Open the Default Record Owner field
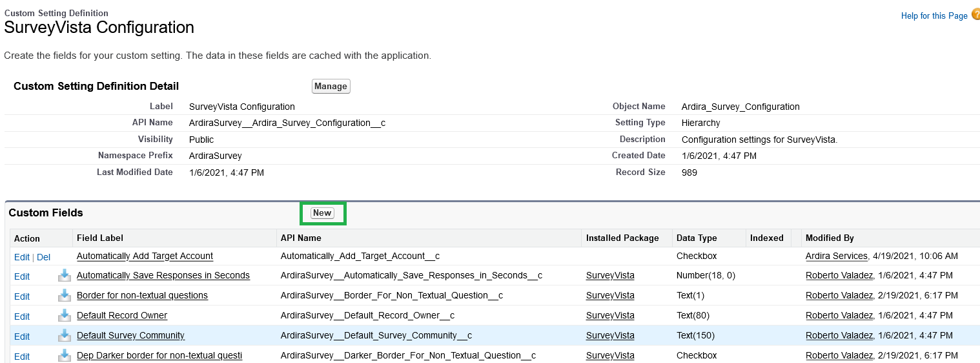980x363 pixels. pos(121,316)
